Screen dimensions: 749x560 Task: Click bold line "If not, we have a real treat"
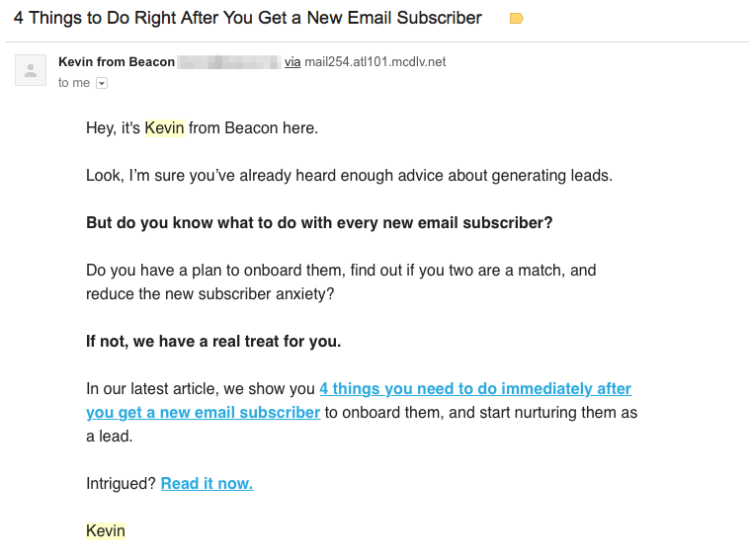tap(213, 342)
